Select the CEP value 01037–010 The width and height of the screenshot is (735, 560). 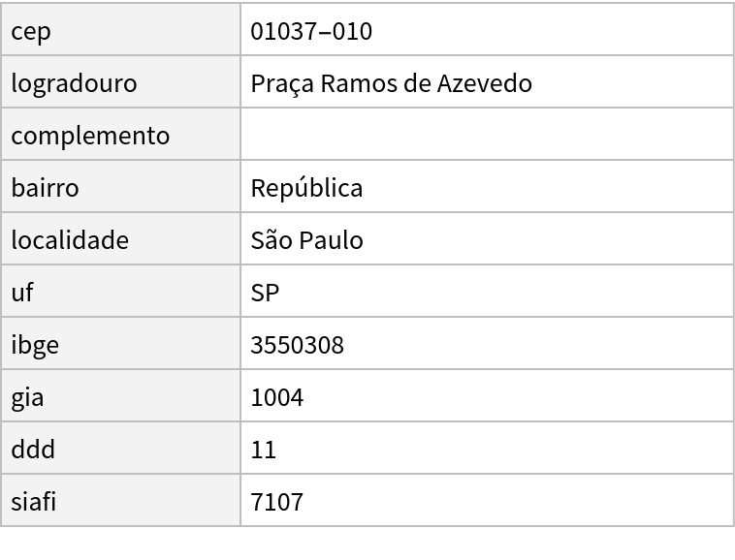point(311,31)
